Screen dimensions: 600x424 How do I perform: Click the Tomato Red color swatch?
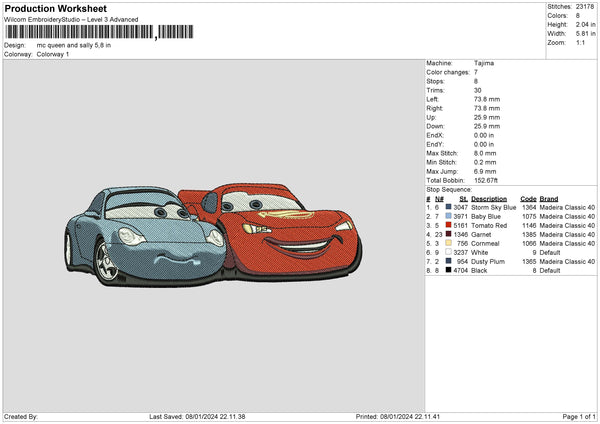[x=448, y=225]
